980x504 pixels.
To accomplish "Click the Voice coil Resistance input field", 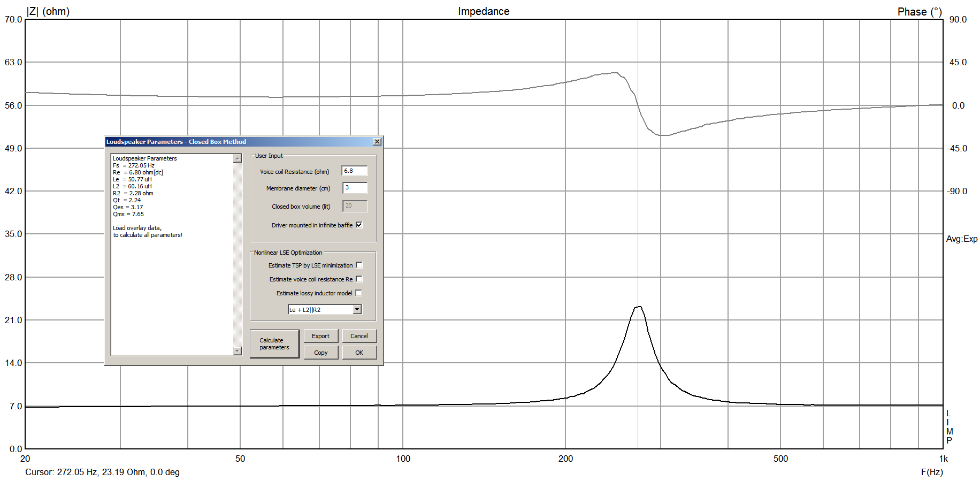I will tap(355, 171).
